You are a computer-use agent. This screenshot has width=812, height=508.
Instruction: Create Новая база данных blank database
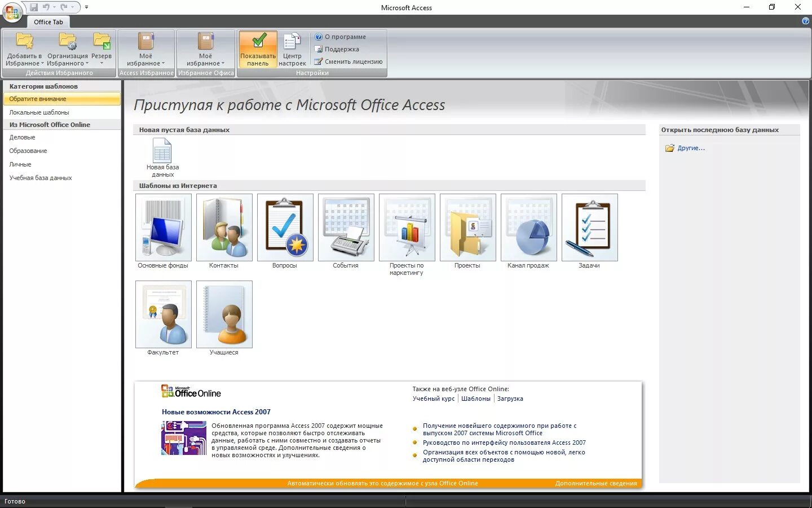[x=162, y=157]
